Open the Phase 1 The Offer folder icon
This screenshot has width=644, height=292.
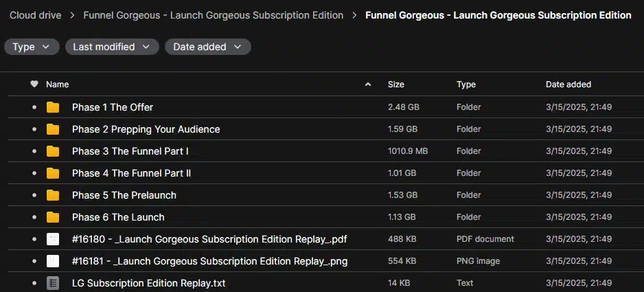pyautogui.click(x=53, y=107)
